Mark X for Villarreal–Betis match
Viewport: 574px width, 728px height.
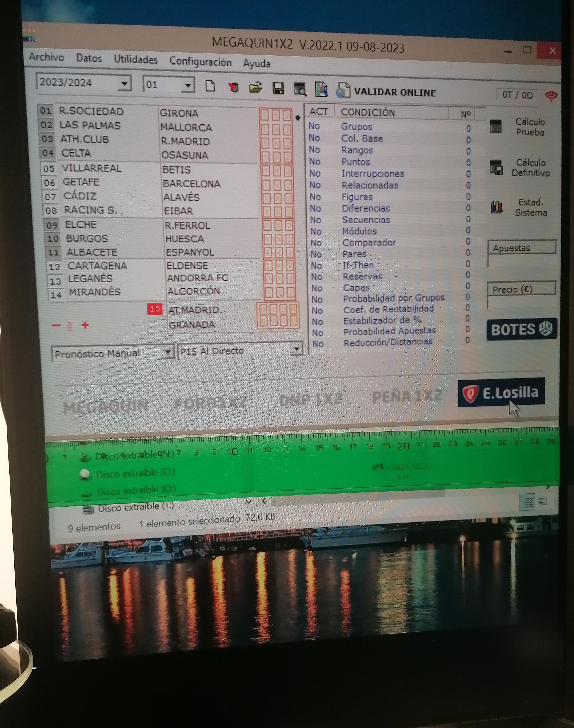pyautogui.click(x=277, y=171)
